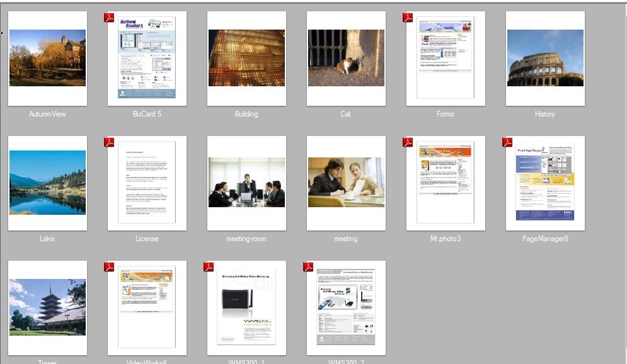This screenshot has width=627, height=364.
Task: Open the Cat photo thumbnail
Action: tap(346, 58)
